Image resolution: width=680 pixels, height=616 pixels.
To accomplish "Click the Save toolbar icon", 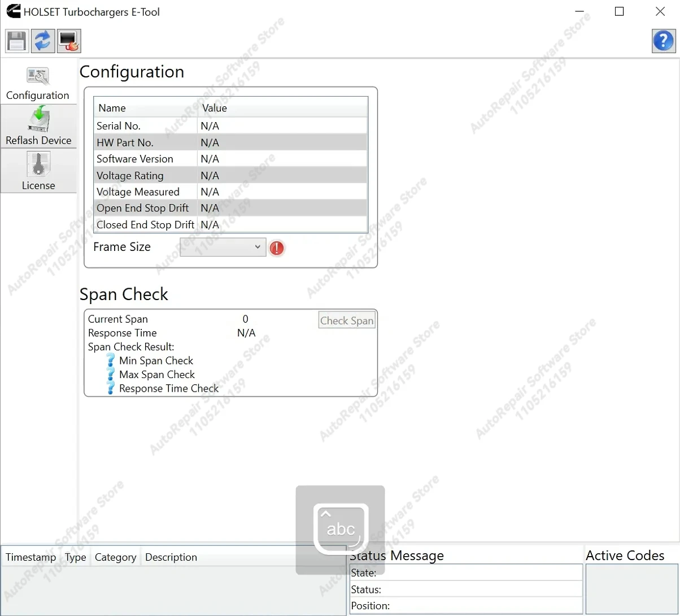I will (x=16, y=41).
